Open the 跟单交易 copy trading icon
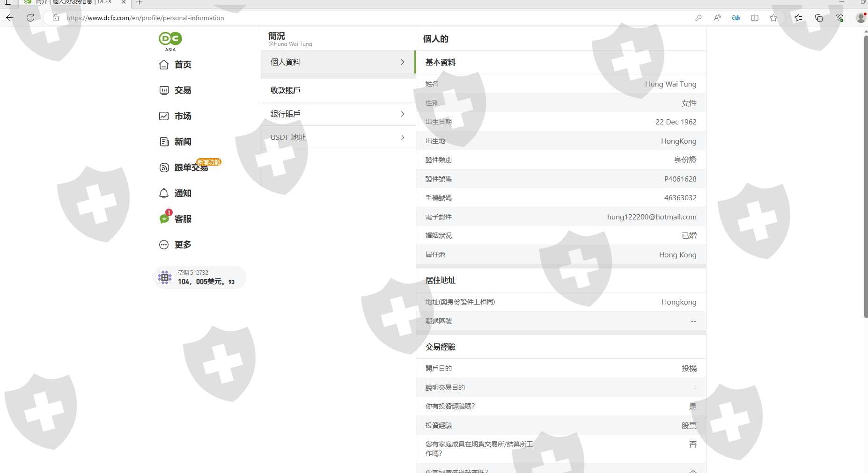 (x=164, y=167)
